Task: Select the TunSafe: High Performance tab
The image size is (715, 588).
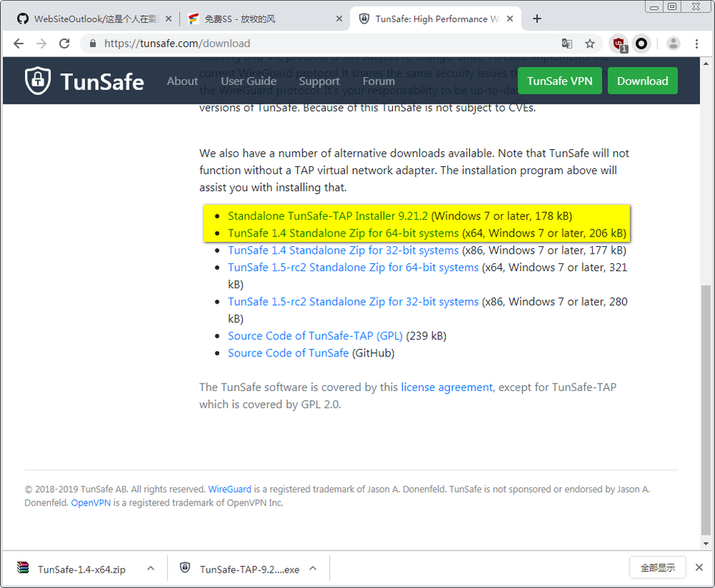Action: tap(435, 18)
